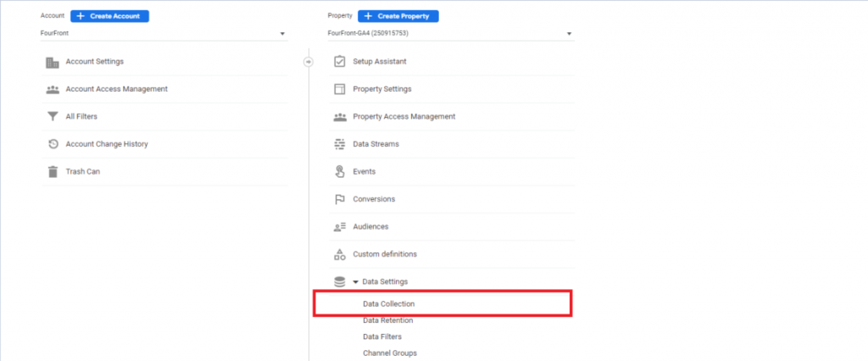The image size is (868, 361).
Task: Open Account Settings building icon
Action: pyautogui.click(x=53, y=62)
